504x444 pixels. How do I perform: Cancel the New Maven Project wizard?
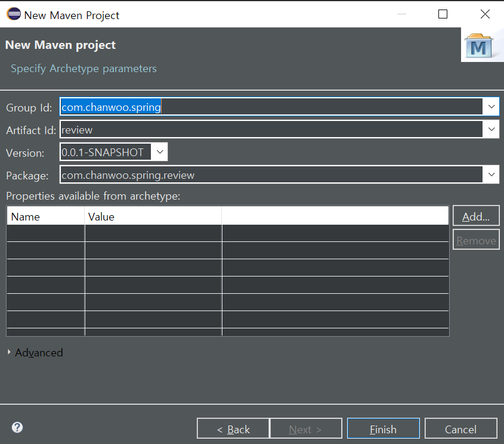tap(460, 429)
